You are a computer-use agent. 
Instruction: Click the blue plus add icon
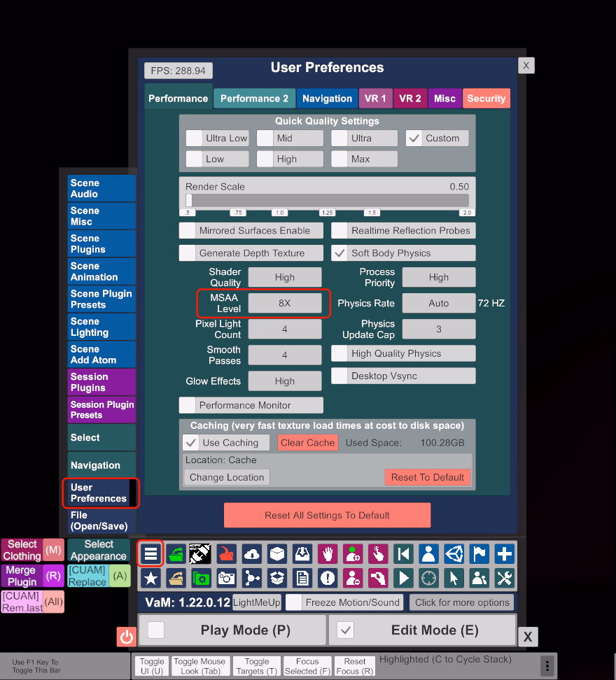click(504, 554)
